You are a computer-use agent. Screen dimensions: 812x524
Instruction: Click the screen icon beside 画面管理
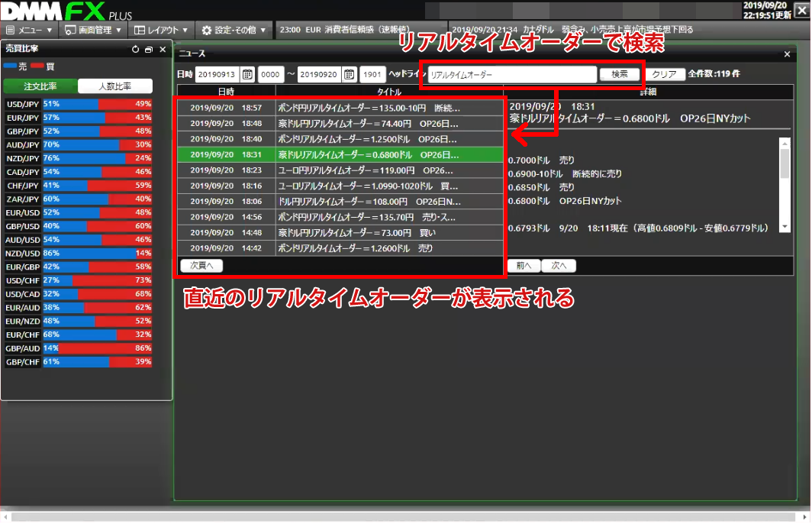[70, 30]
